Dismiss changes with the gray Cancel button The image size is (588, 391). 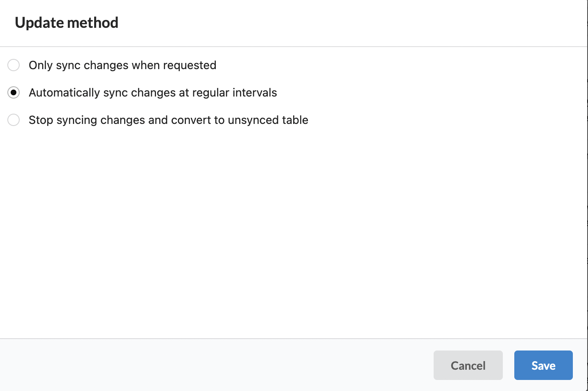[468, 365]
